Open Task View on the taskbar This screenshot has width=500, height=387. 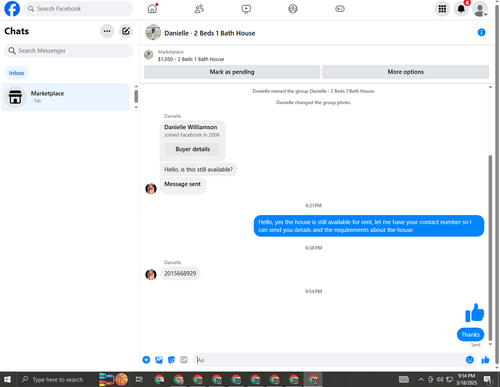tap(139, 379)
